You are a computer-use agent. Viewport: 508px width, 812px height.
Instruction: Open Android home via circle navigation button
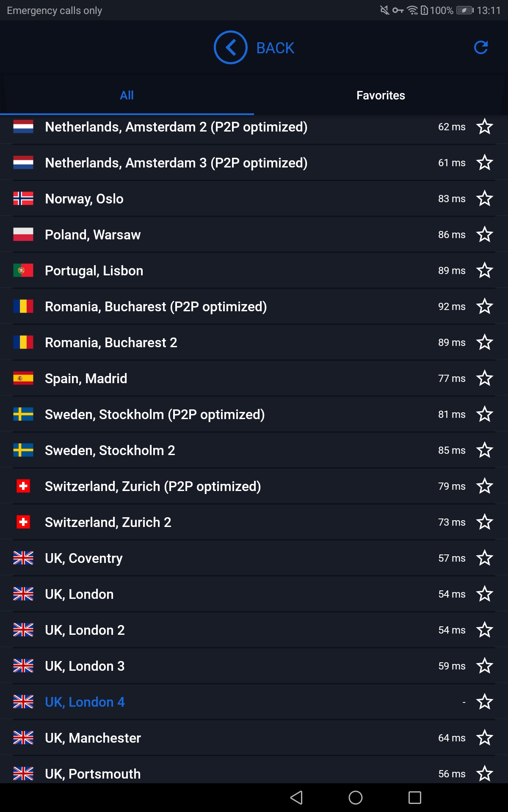[356, 798]
